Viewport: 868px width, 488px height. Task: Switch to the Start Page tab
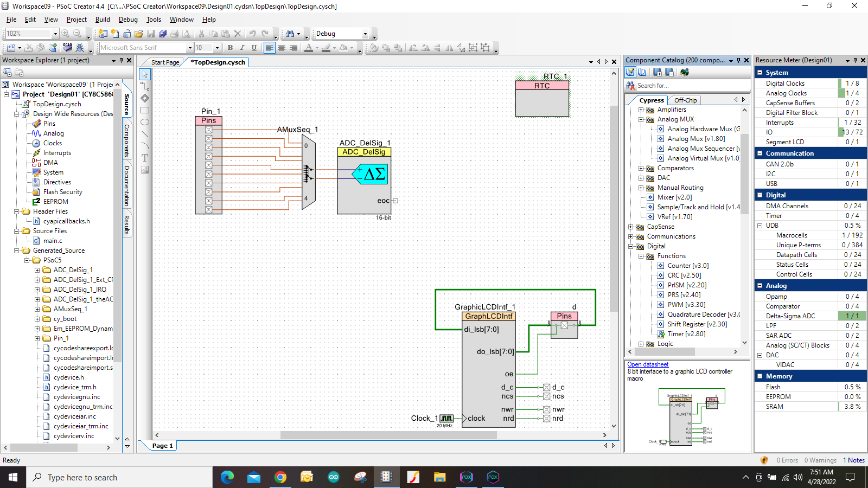[165, 62]
